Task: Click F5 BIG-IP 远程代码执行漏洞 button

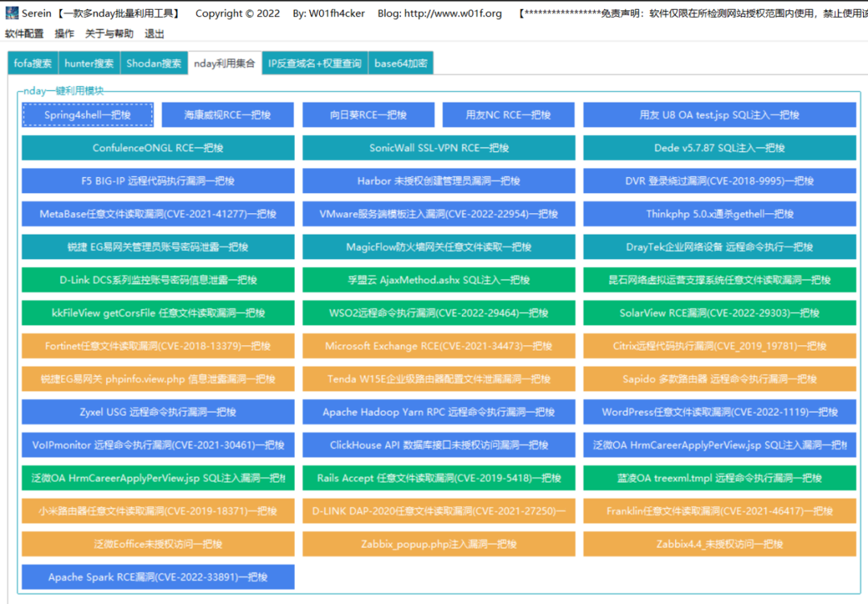Action: pyautogui.click(x=158, y=181)
